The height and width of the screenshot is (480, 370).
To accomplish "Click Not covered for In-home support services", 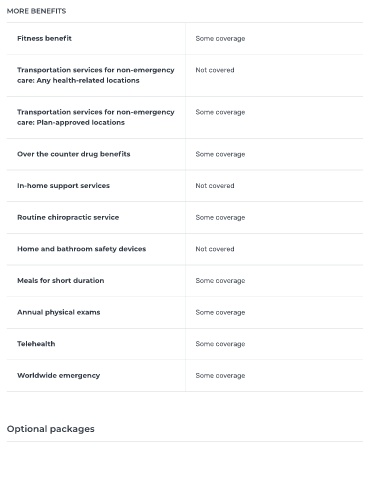I will (215, 186).
